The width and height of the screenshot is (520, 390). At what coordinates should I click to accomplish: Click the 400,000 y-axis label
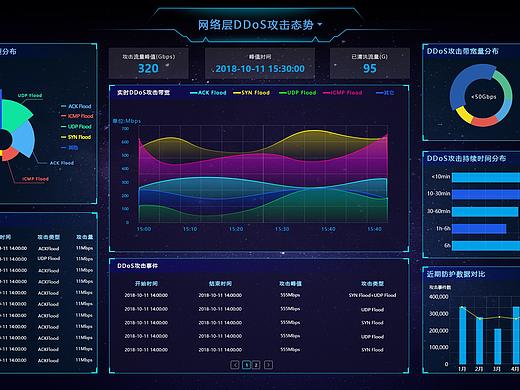click(439, 297)
